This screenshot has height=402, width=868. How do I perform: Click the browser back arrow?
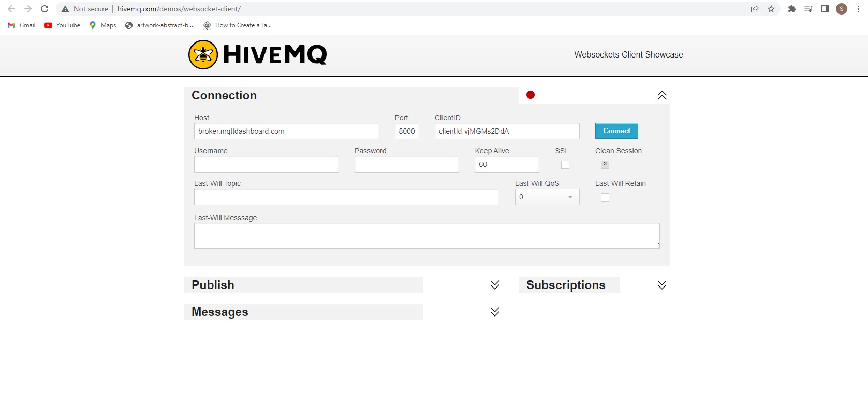pyautogui.click(x=11, y=9)
